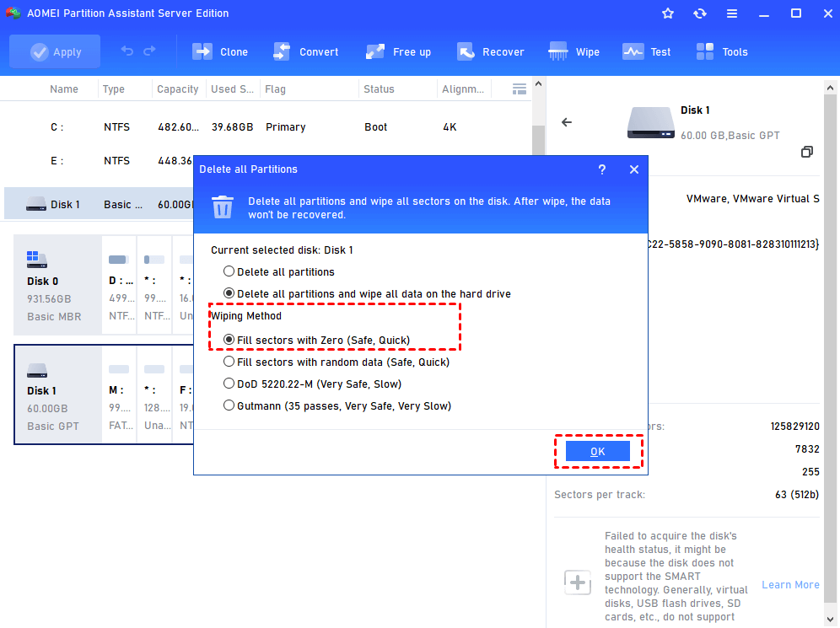
Task: Click scroll up arrow of partition list
Action: coord(538,84)
